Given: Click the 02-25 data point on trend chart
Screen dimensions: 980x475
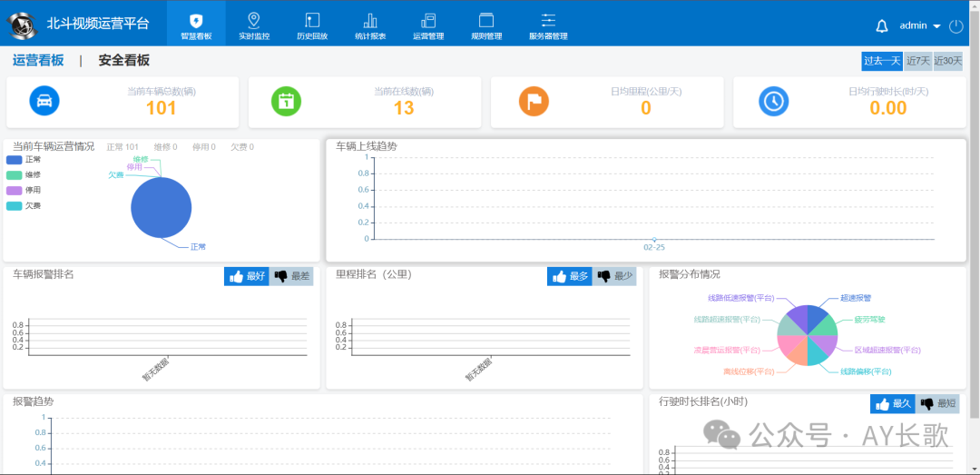Looking at the screenshot, I should click(x=653, y=239).
